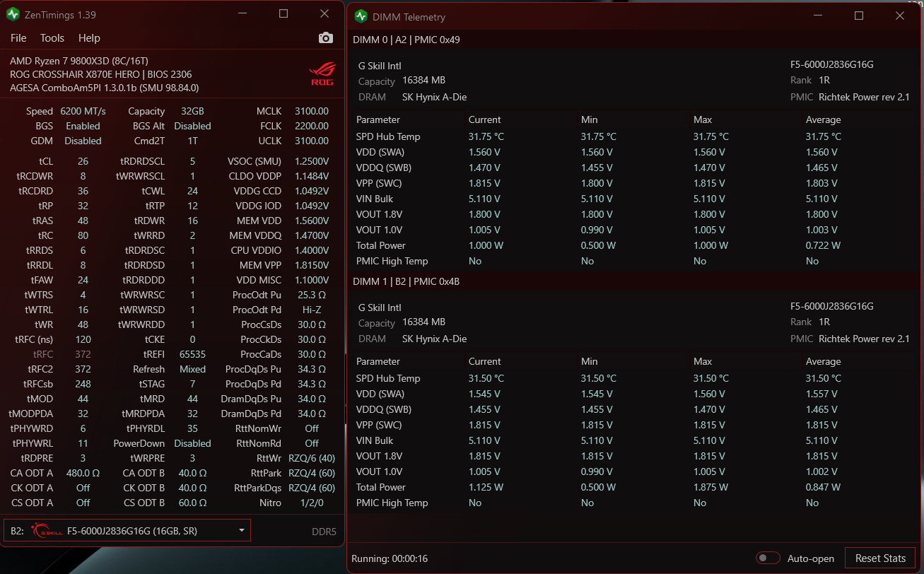Viewport: 924px width, 574px height.
Task: Toggle the Auto-open switch
Action: (x=768, y=558)
